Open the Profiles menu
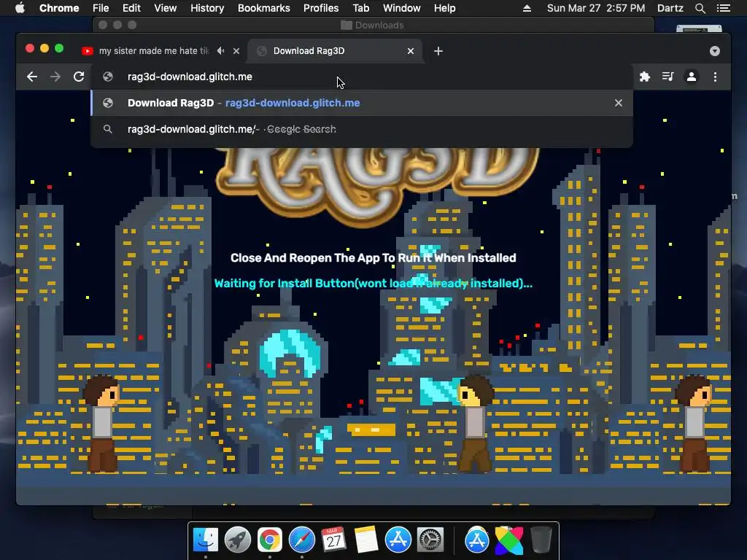This screenshot has width=747, height=560. (321, 8)
